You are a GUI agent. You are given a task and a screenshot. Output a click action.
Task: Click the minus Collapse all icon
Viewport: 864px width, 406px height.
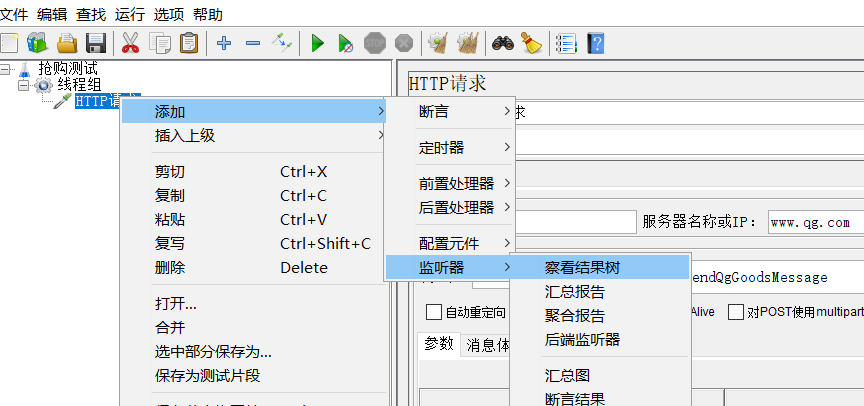pyautogui.click(x=252, y=42)
